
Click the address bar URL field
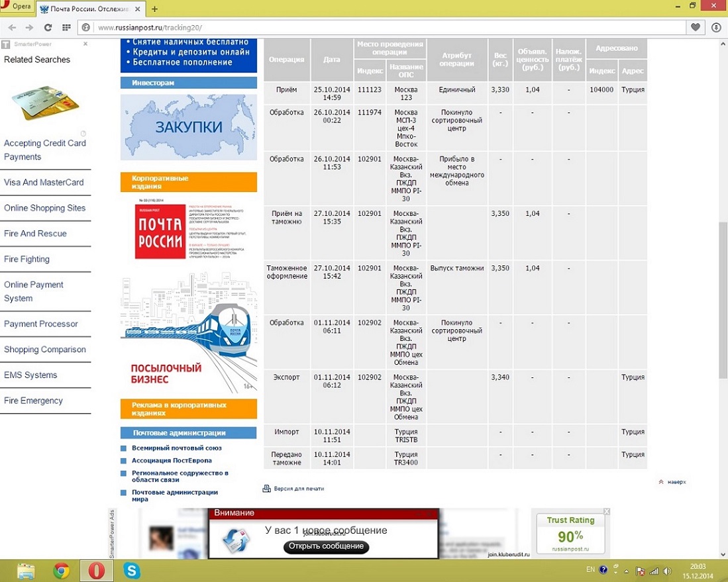384,28
